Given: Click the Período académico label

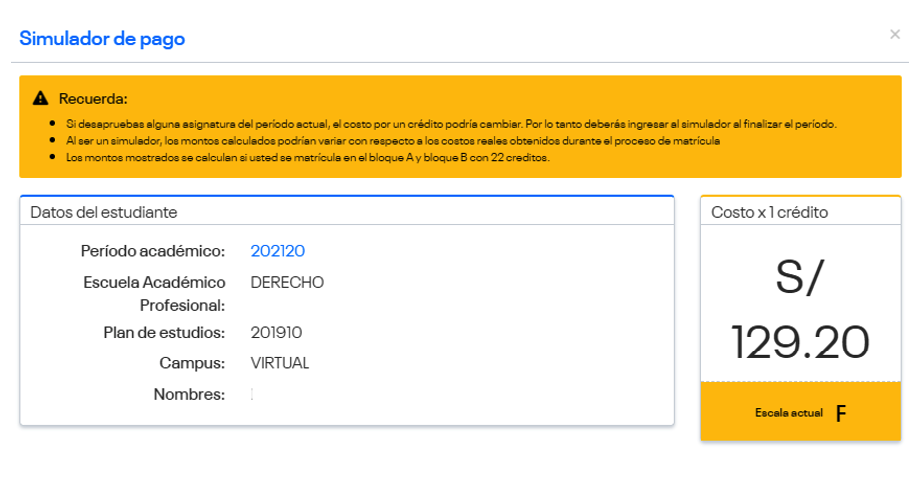Looking at the screenshot, I should point(152,251).
